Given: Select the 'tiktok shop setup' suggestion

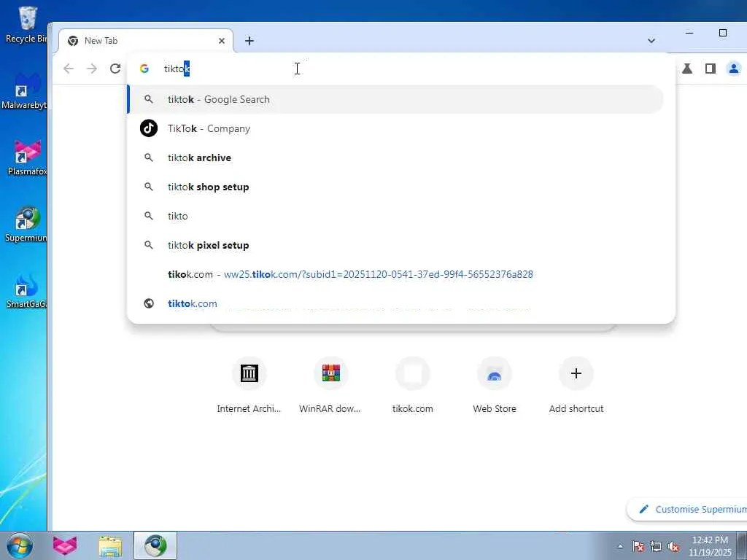Looking at the screenshot, I should pos(395,187).
